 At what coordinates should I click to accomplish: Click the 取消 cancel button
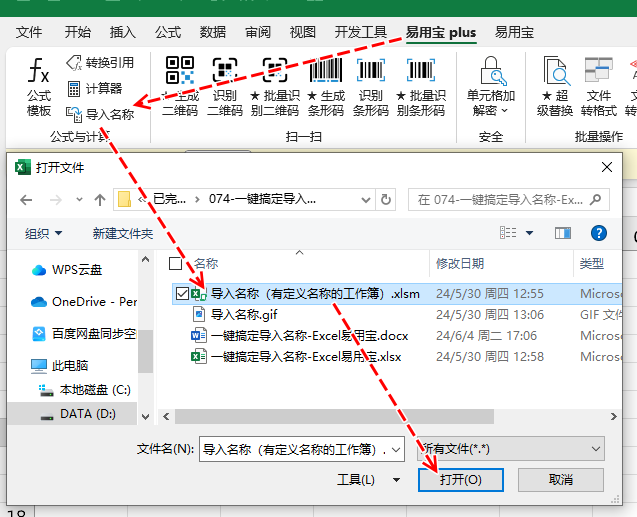pos(561,480)
